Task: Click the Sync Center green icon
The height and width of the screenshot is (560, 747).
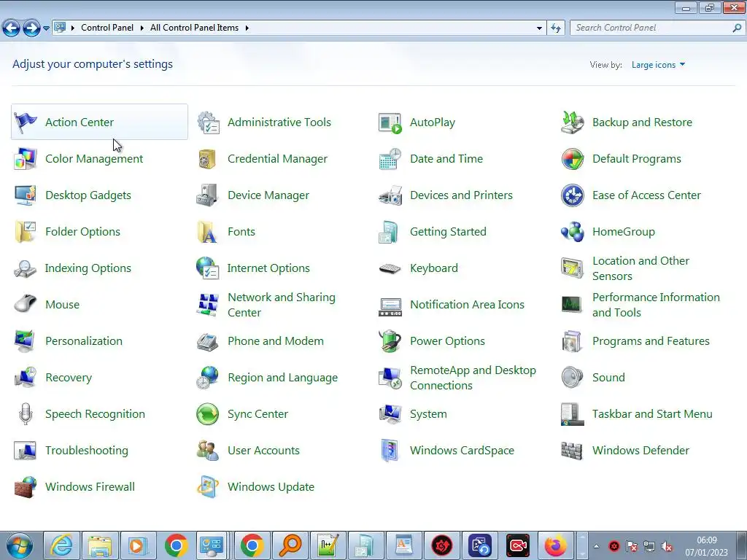Action: tap(207, 414)
